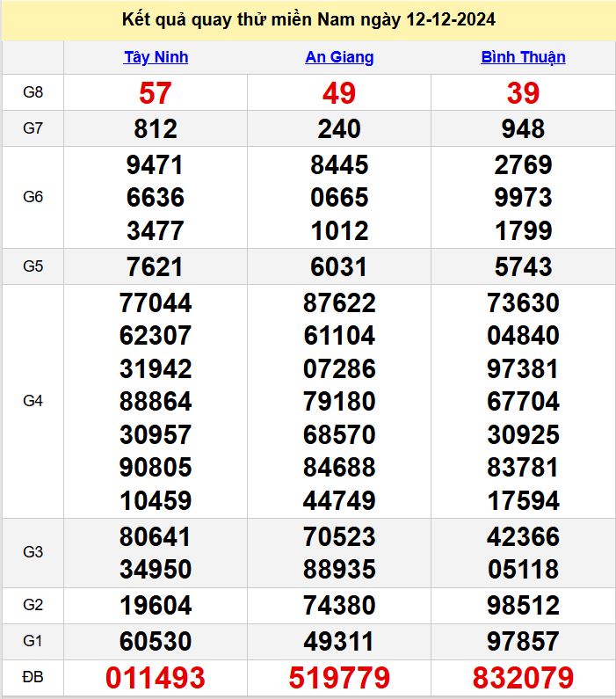Click the G2 number 98512
The image size is (616, 699).
pos(524,606)
